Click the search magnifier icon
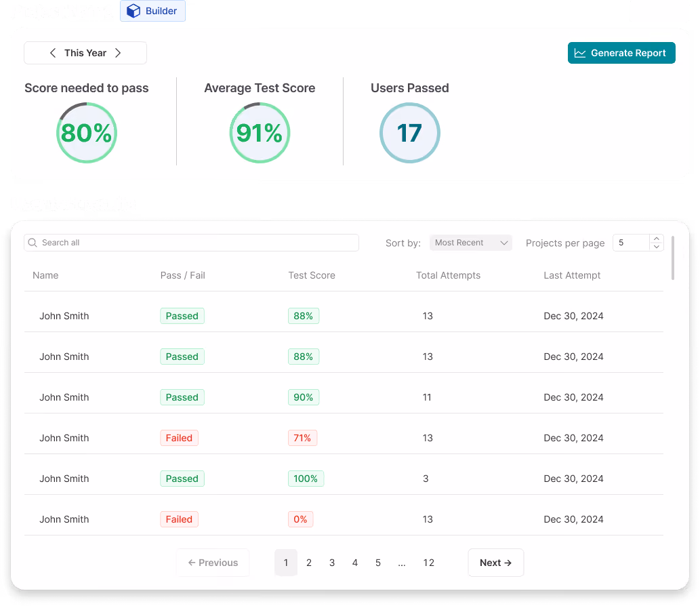 click(x=33, y=243)
